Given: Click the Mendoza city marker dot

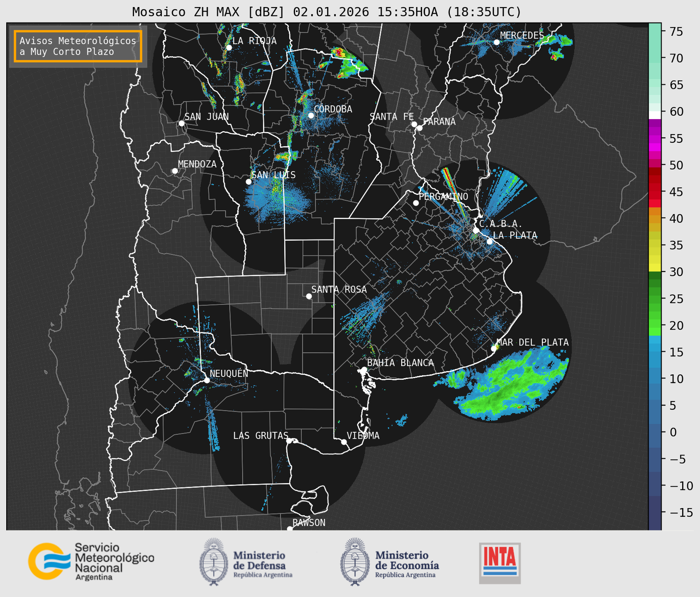Looking at the screenshot, I should pos(175,171).
